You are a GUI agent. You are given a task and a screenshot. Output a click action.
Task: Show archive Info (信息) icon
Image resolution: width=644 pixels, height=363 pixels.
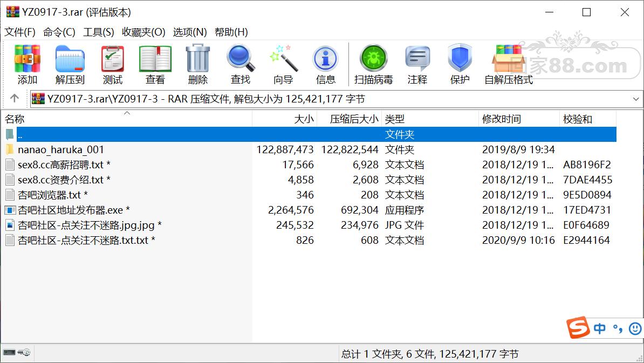tap(325, 59)
